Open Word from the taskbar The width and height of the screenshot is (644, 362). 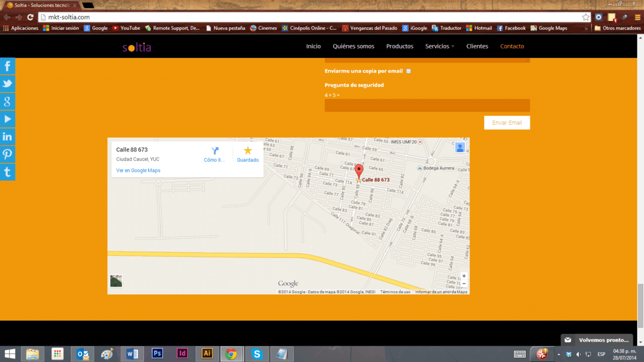click(x=132, y=353)
